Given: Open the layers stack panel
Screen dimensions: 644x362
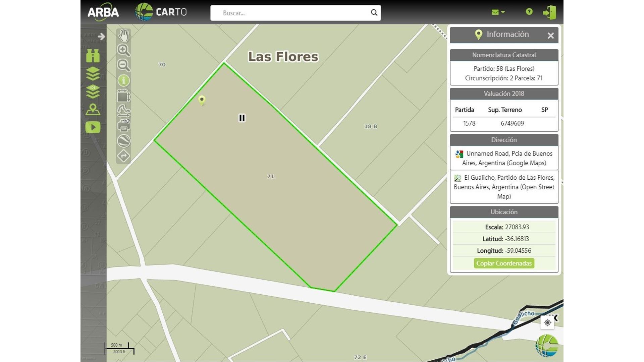Looking at the screenshot, I should pyautogui.click(x=93, y=74).
